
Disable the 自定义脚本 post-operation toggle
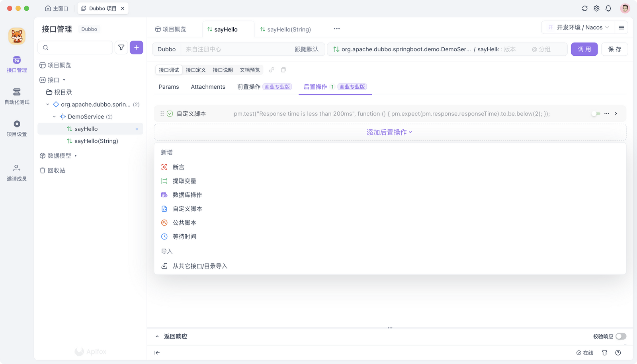click(x=596, y=113)
